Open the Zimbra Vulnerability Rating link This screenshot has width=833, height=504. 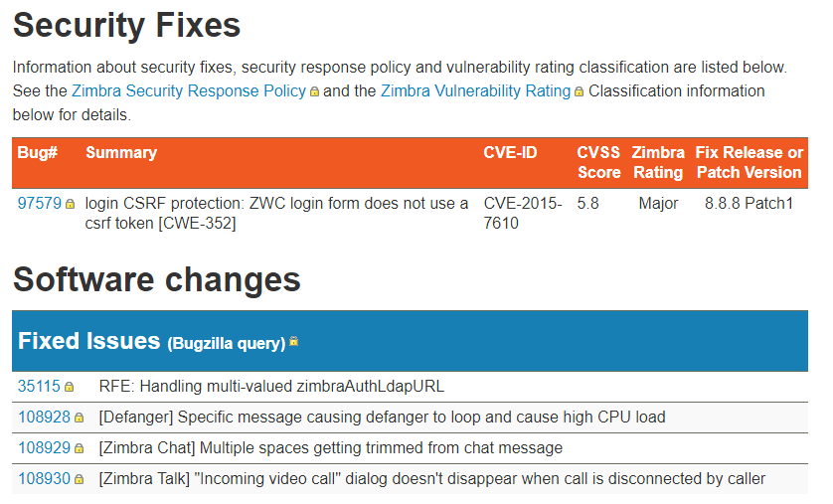point(475,90)
